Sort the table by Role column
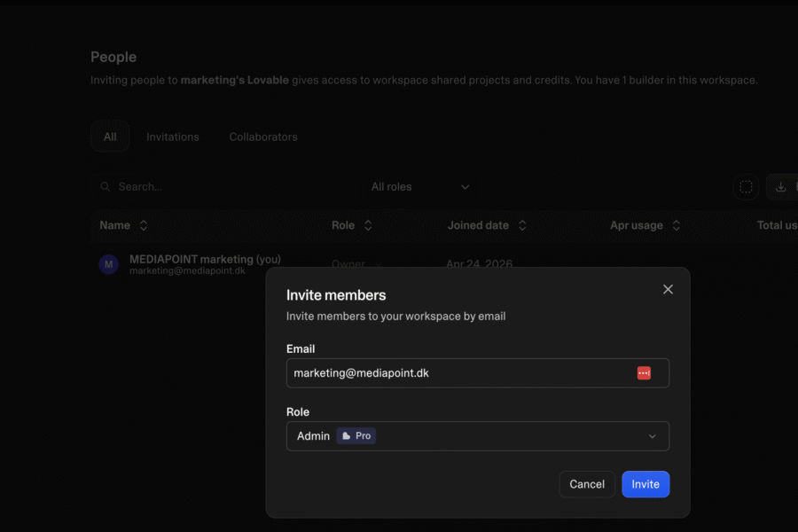The width and height of the screenshot is (798, 532). tap(352, 225)
